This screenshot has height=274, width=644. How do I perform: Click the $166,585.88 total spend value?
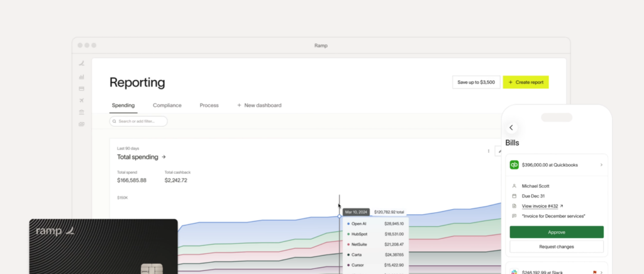pos(131,180)
